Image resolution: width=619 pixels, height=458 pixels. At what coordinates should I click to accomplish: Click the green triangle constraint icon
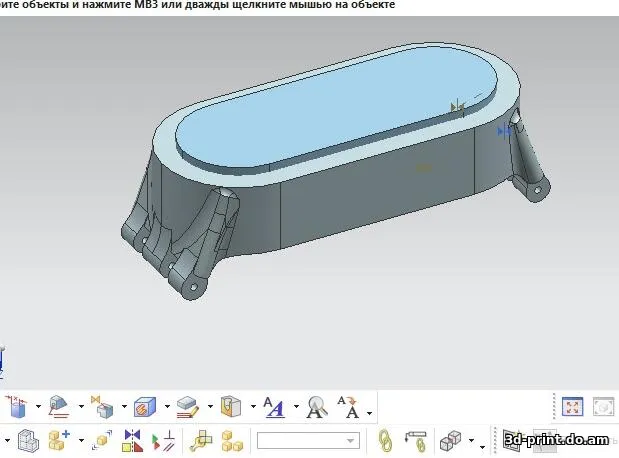click(163, 440)
